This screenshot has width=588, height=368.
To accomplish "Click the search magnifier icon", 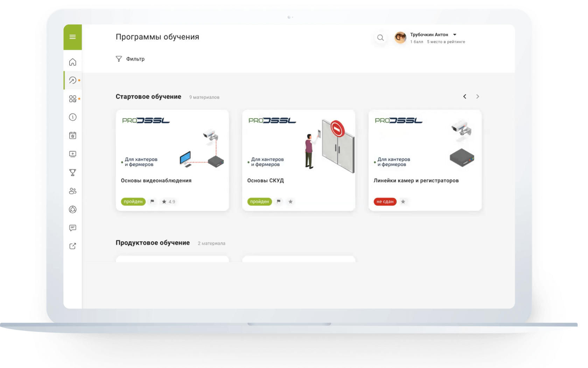I will click(x=380, y=38).
